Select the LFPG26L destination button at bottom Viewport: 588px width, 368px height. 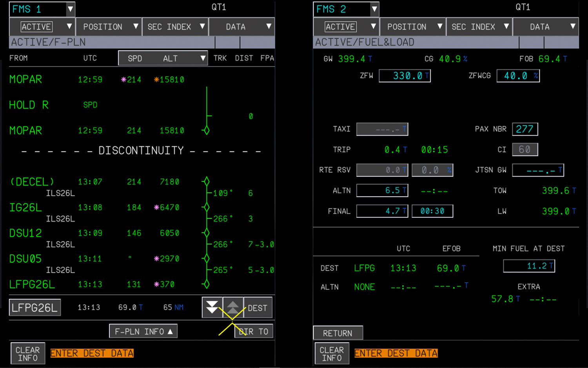pos(35,308)
